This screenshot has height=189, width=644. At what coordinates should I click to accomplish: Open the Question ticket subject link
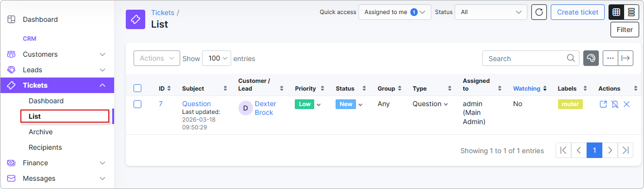(x=196, y=104)
